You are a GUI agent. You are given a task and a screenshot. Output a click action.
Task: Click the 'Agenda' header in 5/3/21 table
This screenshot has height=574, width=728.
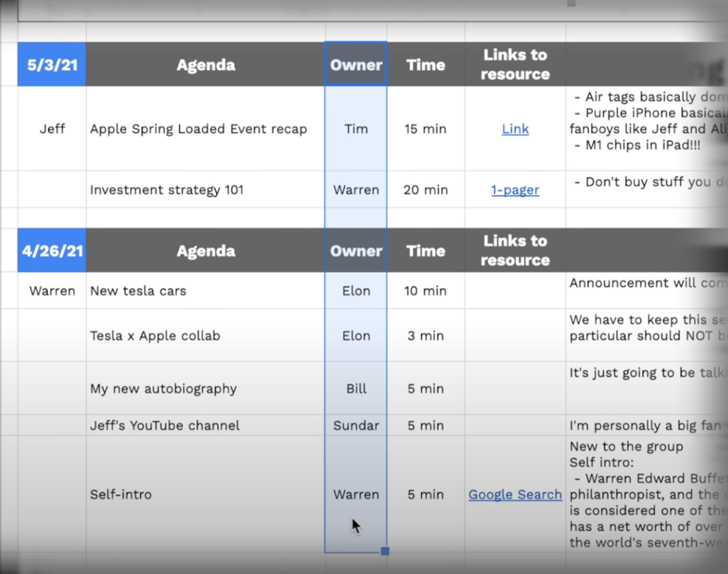point(206,64)
